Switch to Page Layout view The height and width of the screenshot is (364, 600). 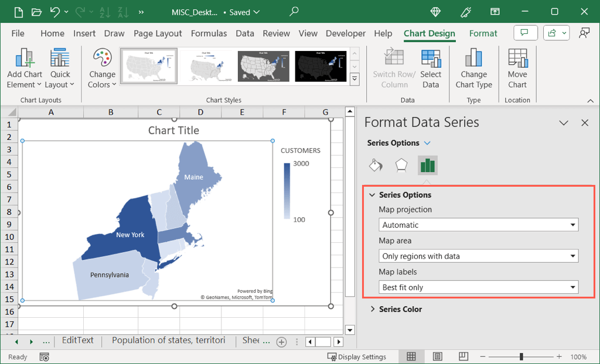coord(438,356)
